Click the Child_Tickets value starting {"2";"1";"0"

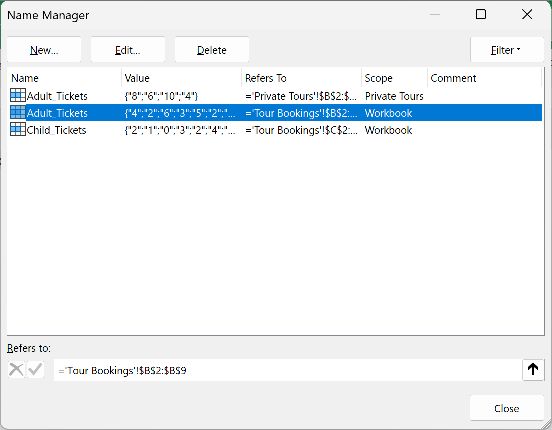pyautogui.click(x=180, y=130)
